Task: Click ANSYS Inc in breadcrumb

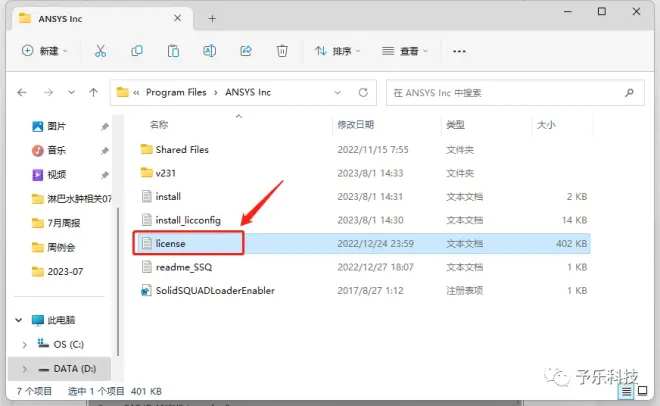Action: click(248, 92)
